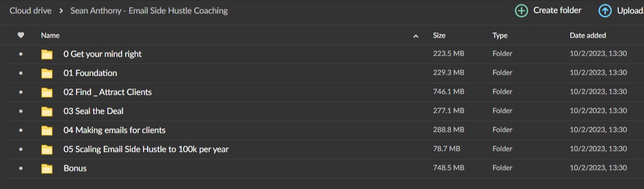Image resolution: width=644 pixels, height=189 pixels.
Task: Click folder icon for 0 Get your mind right
Action: [47, 54]
